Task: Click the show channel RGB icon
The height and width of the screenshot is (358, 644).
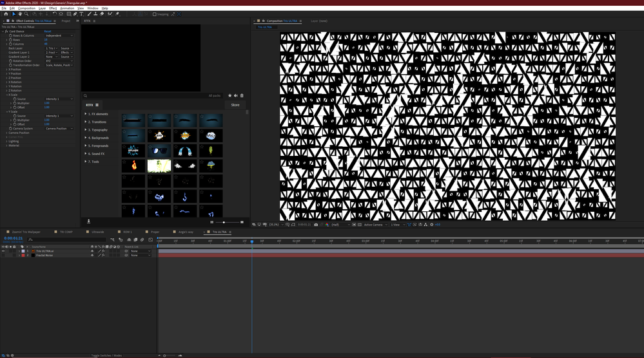Action: coord(327,225)
